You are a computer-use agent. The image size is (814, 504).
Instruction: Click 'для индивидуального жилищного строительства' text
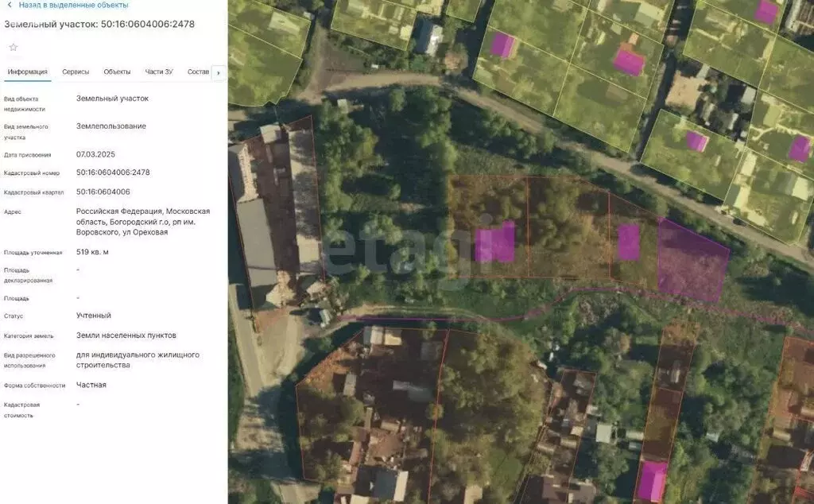click(x=138, y=359)
